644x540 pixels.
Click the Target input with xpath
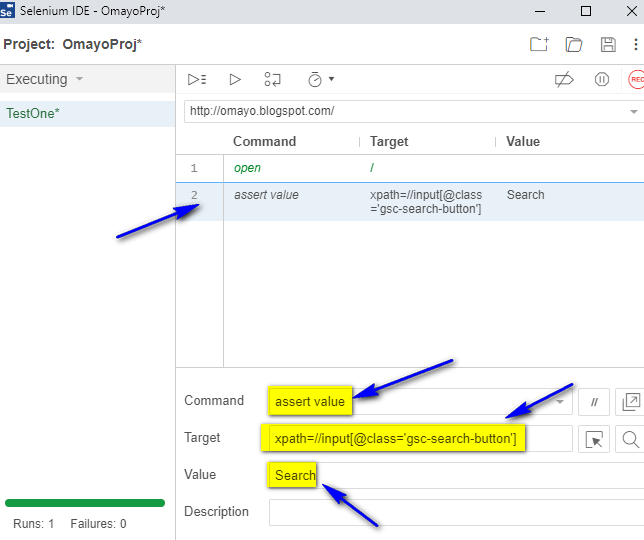pyautogui.click(x=419, y=439)
